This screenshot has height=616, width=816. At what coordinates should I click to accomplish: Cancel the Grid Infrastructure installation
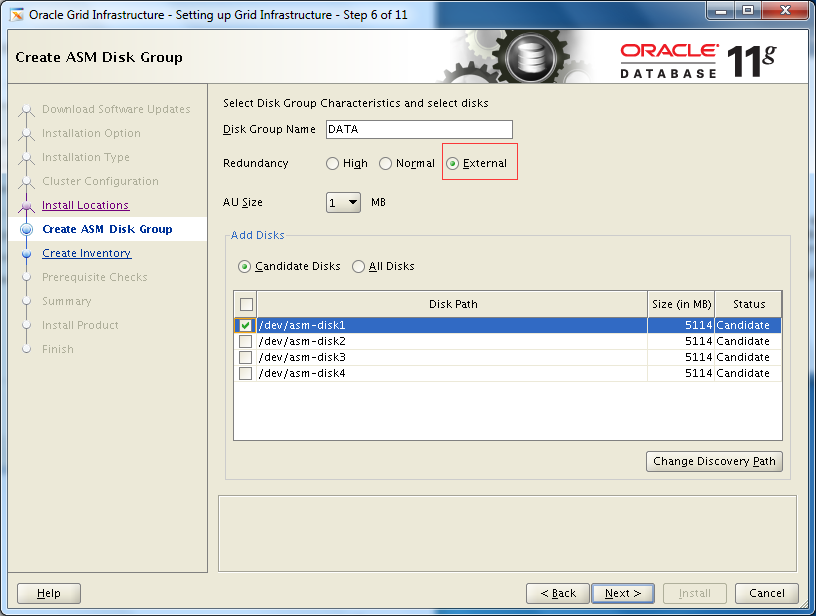767,593
